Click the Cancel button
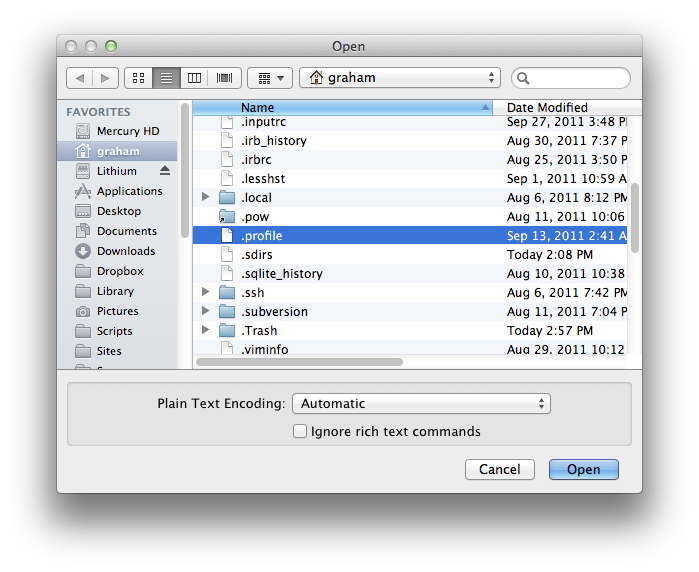 pos(499,470)
